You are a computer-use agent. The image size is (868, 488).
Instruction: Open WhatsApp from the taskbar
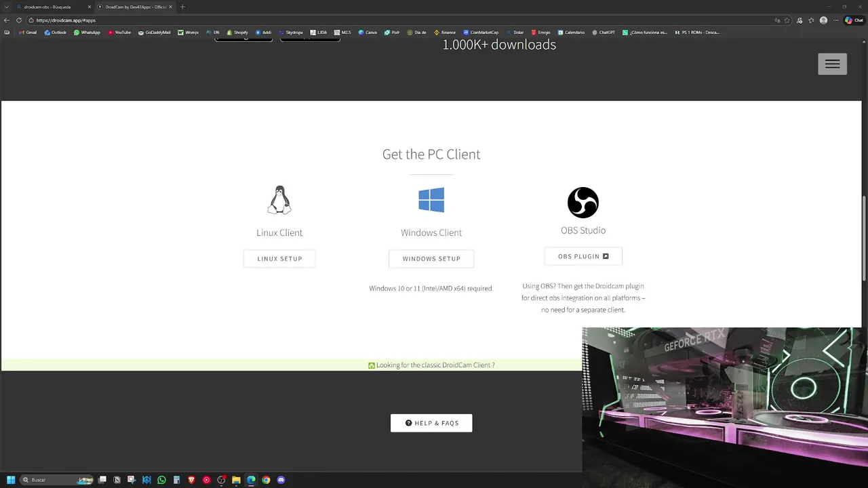pos(161,480)
